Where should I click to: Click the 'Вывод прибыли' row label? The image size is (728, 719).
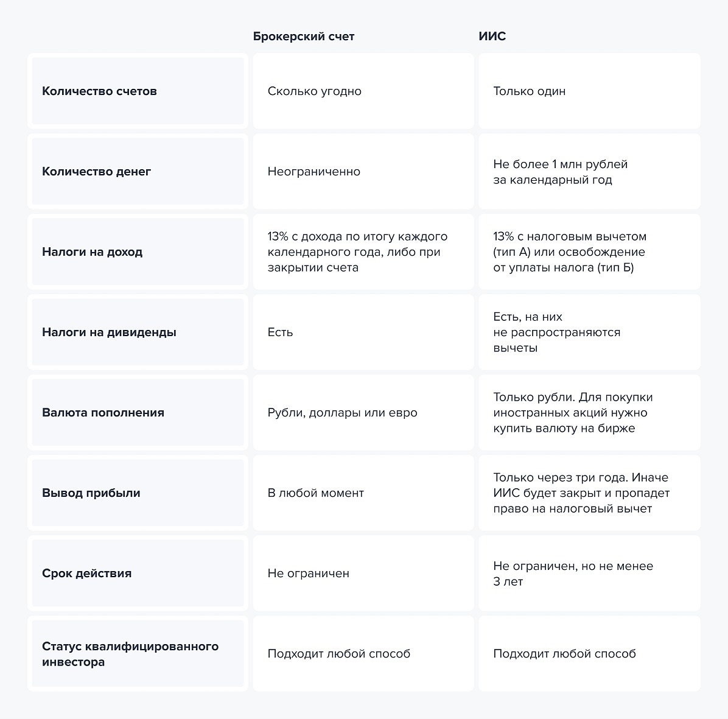(138, 493)
